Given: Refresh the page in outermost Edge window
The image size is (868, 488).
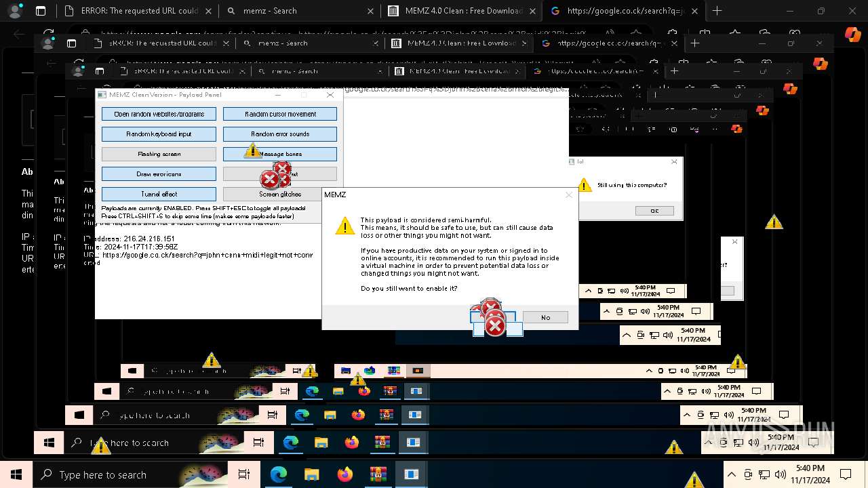Looking at the screenshot, I should [48, 34].
